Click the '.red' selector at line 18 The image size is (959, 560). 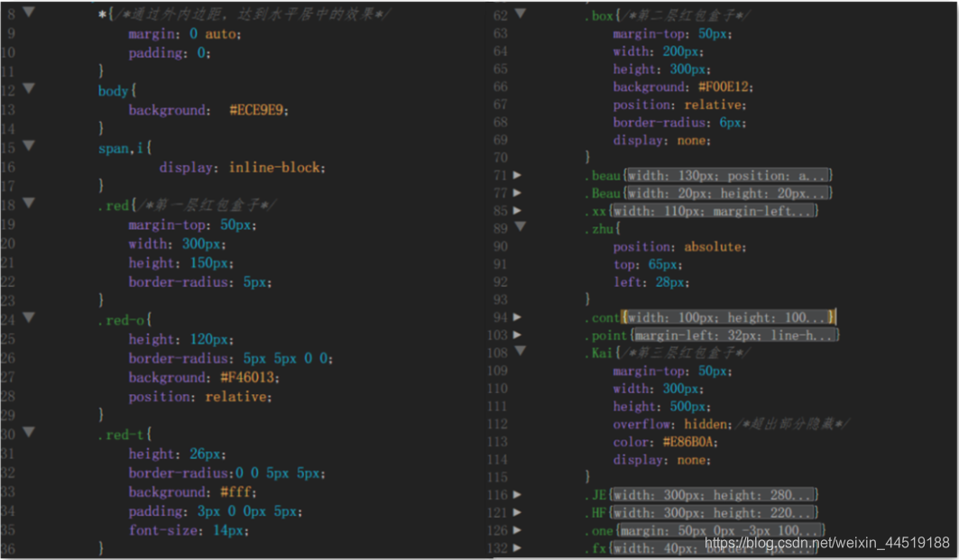(x=113, y=206)
